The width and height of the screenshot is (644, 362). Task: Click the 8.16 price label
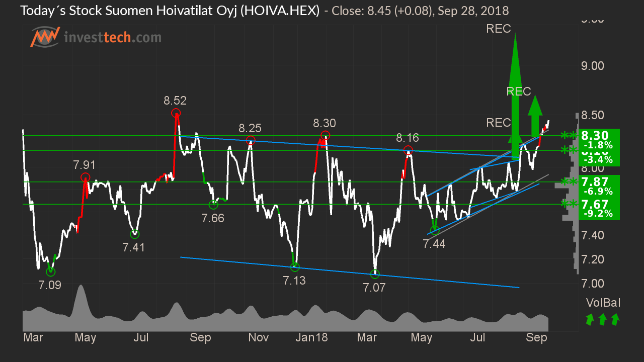pyautogui.click(x=408, y=137)
